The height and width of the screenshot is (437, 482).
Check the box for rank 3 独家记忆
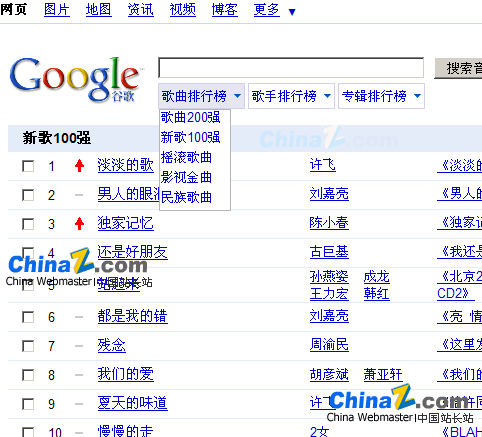tap(28, 224)
